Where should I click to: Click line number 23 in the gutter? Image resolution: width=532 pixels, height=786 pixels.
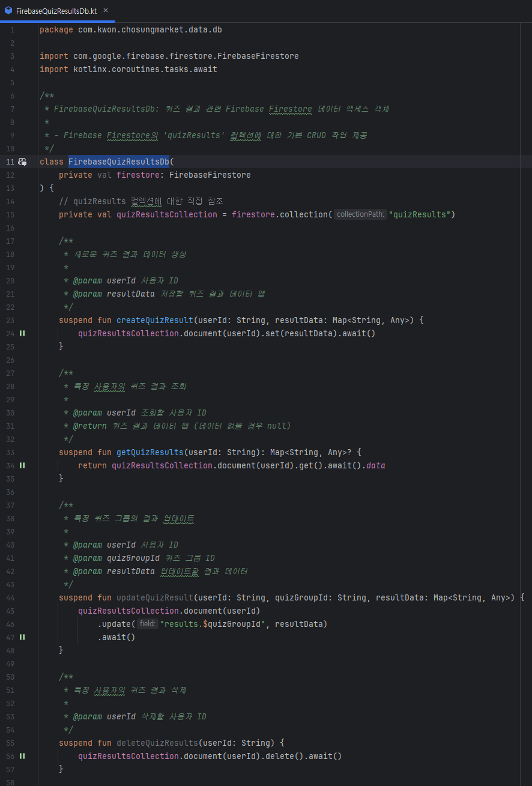[10, 320]
